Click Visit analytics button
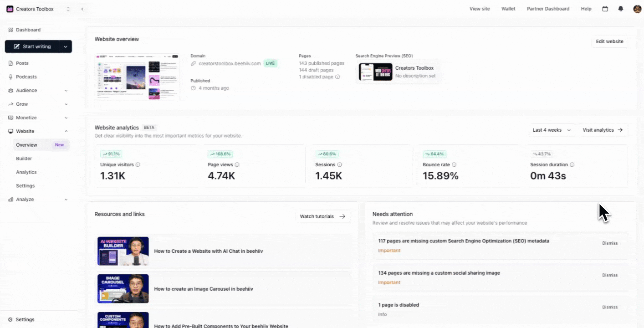Viewport: 644px width, 328px height. point(603,130)
